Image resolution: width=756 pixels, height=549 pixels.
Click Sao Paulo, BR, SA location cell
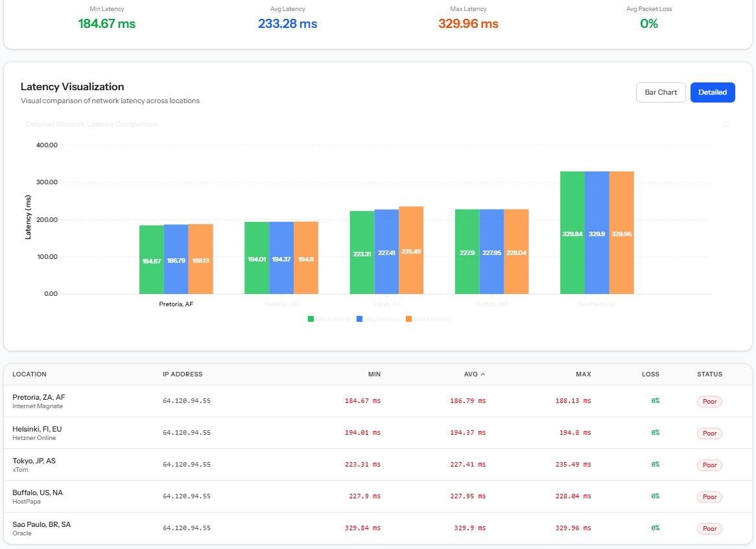[x=41, y=525]
